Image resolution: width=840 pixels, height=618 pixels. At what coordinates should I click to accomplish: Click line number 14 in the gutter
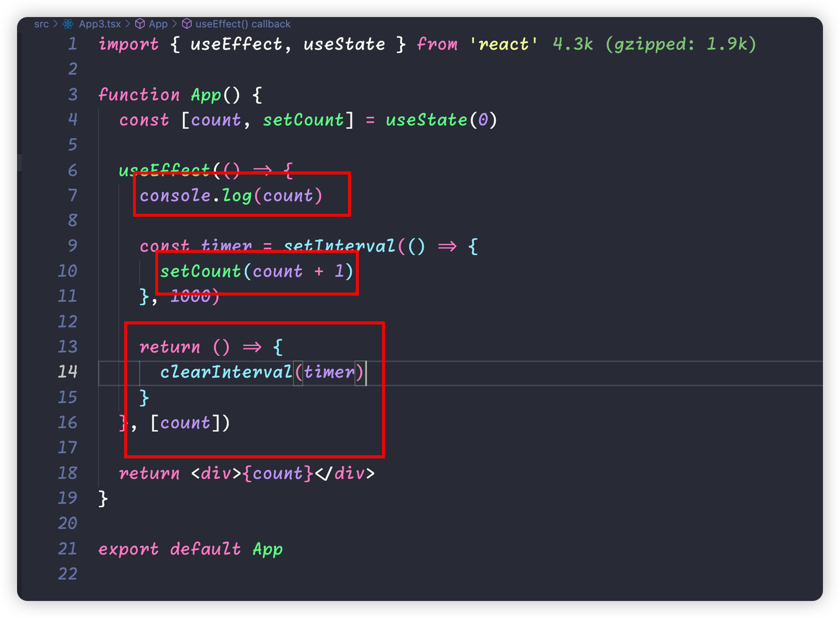tap(68, 372)
